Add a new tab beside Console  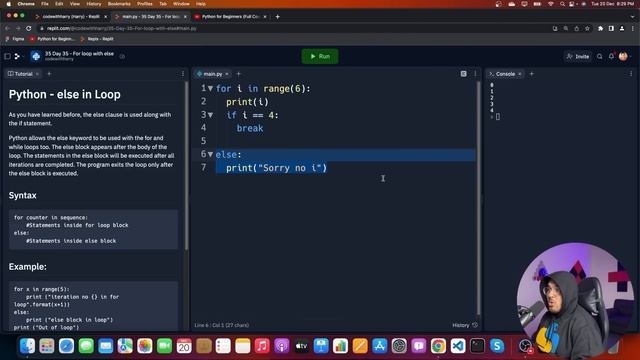(531, 74)
